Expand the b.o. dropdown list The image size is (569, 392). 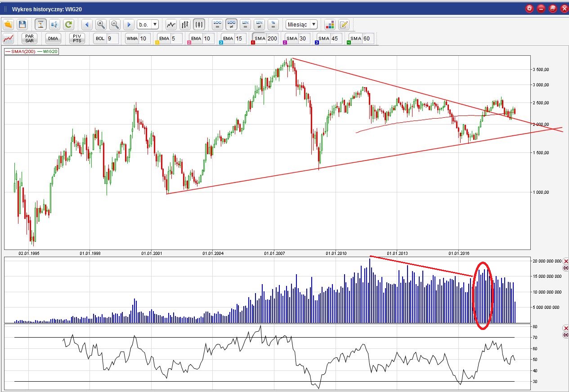[148, 24]
